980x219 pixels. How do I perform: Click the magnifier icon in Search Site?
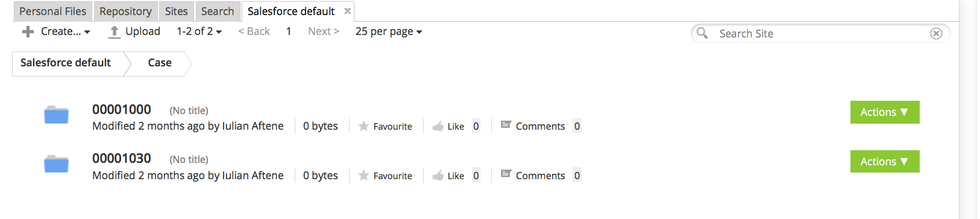[702, 33]
